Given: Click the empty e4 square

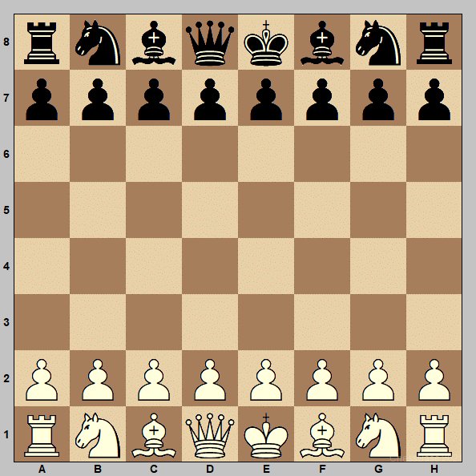Looking at the screenshot, I should pos(266,267).
